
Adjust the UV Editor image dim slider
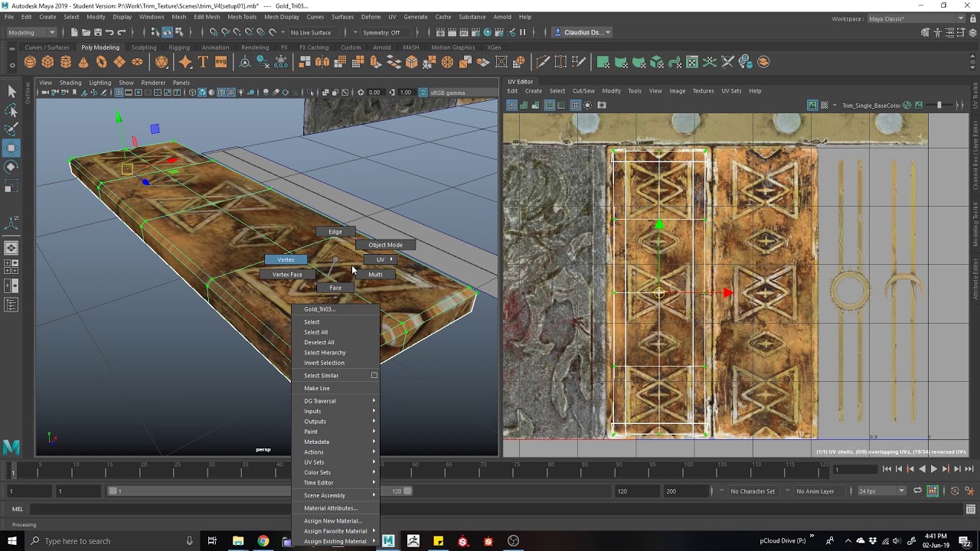939,105
